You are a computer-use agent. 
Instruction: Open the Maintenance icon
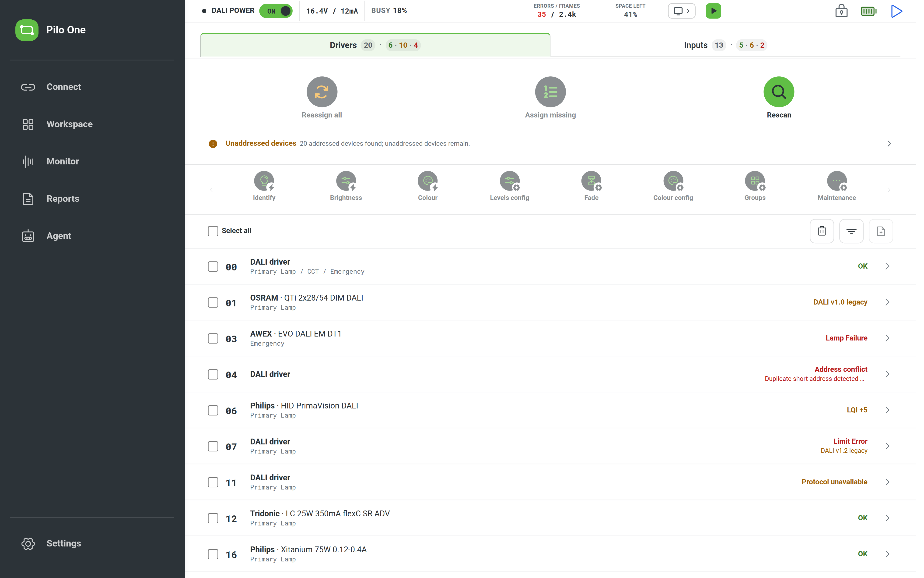[x=836, y=181]
